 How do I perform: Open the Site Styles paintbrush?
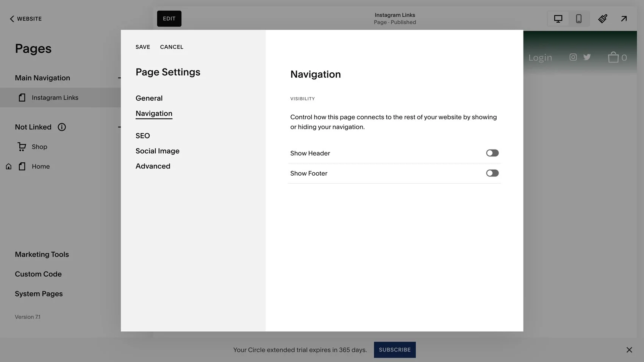[602, 18]
